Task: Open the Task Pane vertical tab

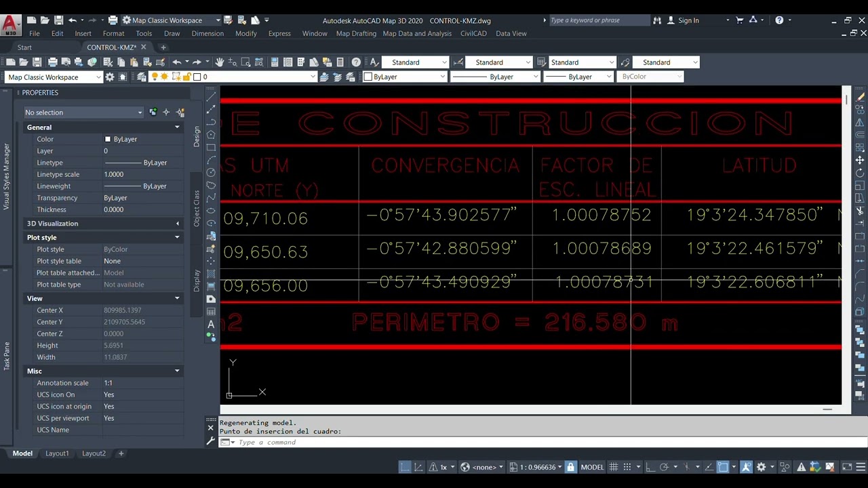Action: coord(7,356)
